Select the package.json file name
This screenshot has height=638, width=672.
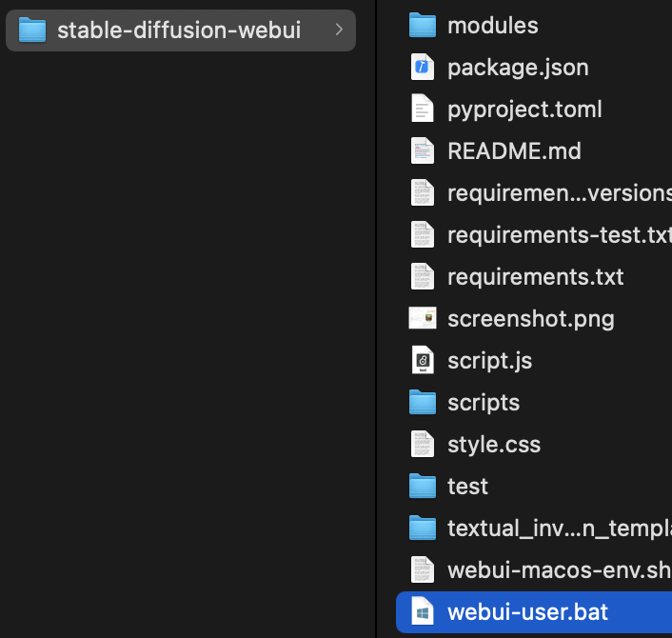coord(518,68)
